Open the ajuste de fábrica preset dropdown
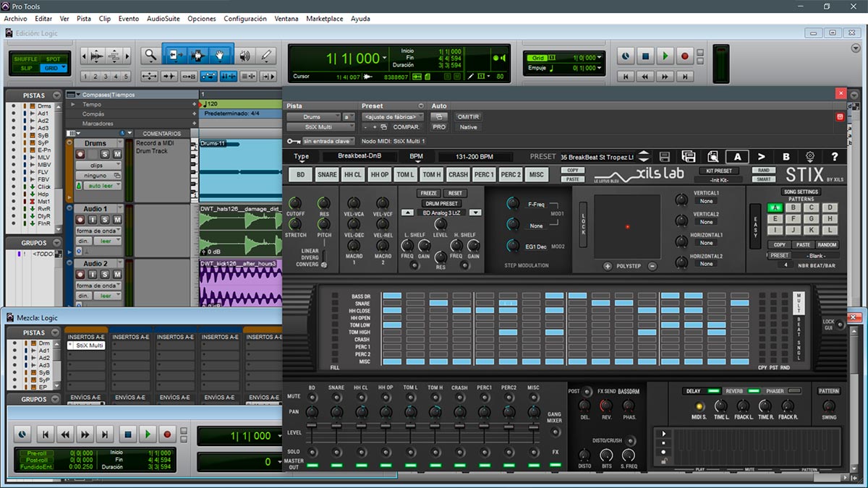The image size is (868, 488). point(391,116)
